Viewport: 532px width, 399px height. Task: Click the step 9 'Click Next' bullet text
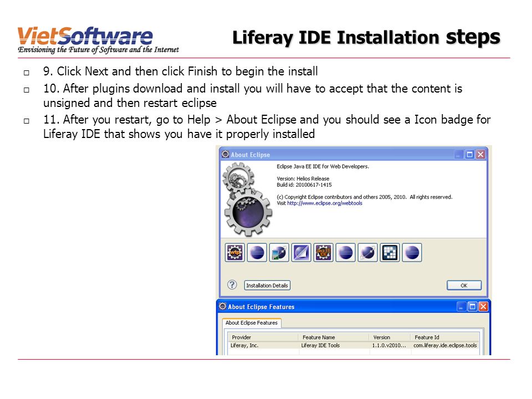(x=180, y=71)
